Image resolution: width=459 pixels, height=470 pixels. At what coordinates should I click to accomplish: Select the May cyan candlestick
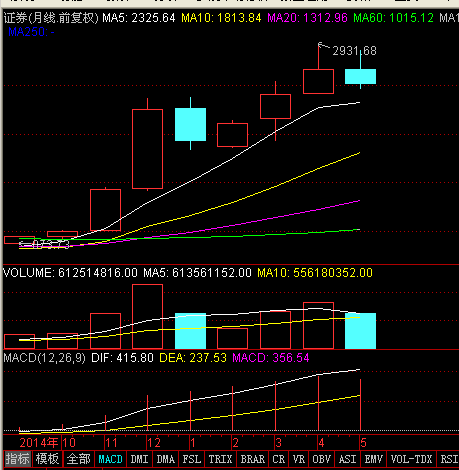point(360,76)
